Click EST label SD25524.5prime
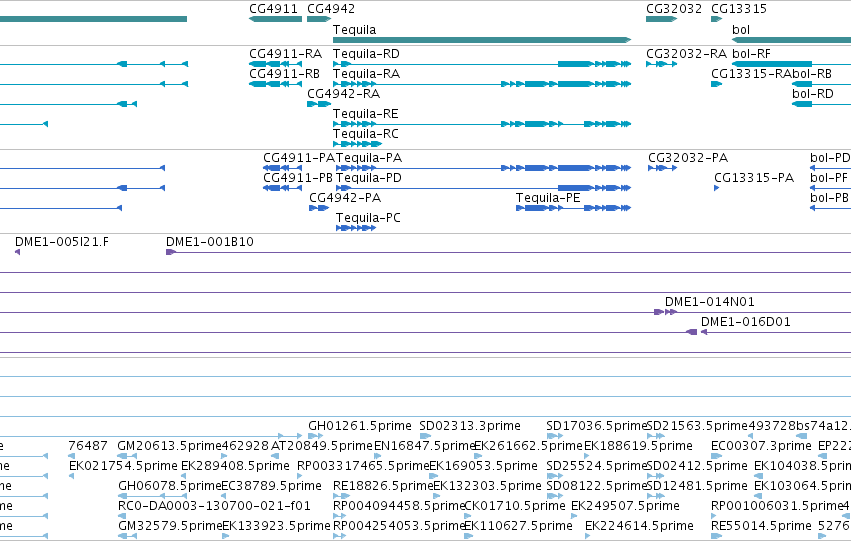 tap(597, 466)
